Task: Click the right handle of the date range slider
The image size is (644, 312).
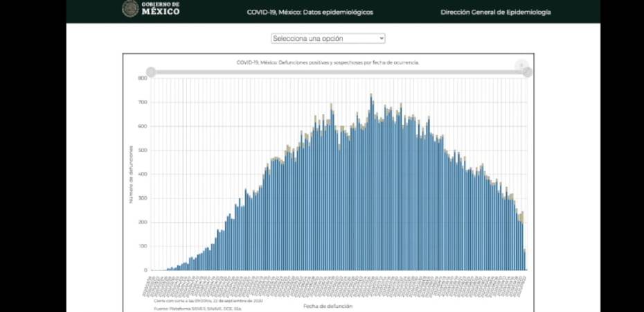Action: [x=527, y=72]
